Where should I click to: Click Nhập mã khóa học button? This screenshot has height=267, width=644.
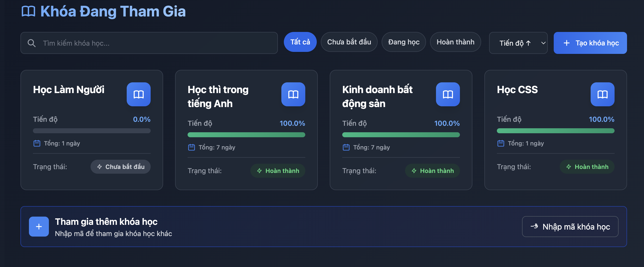(x=570, y=227)
